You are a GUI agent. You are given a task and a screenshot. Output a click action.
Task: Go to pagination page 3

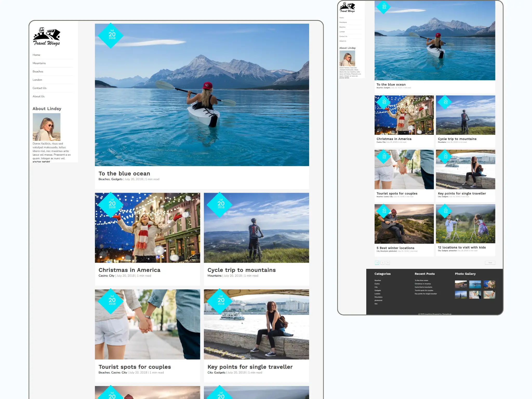pos(388,263)
